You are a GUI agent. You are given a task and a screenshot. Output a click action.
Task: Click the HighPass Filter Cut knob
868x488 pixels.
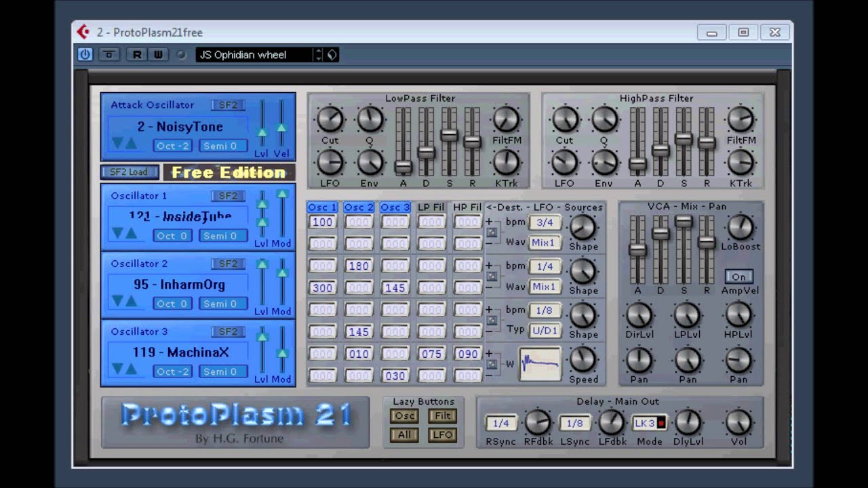565,120
